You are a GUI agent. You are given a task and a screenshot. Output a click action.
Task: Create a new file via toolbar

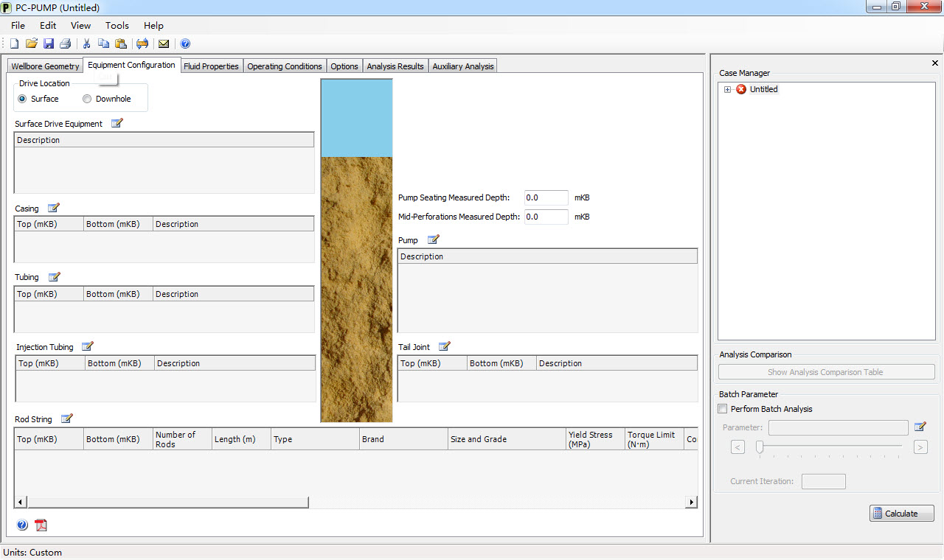[14, 44]
